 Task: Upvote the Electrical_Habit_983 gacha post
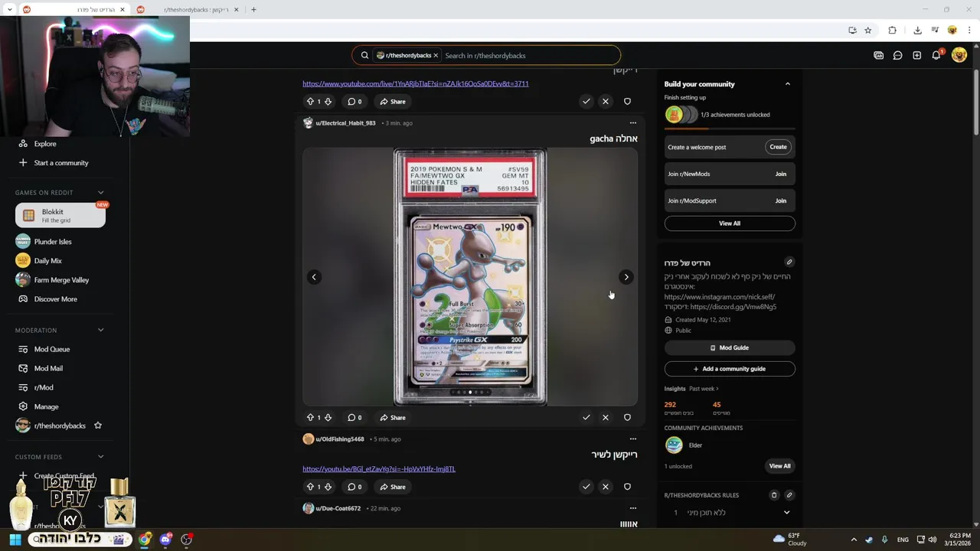click(x=310, y=417)
